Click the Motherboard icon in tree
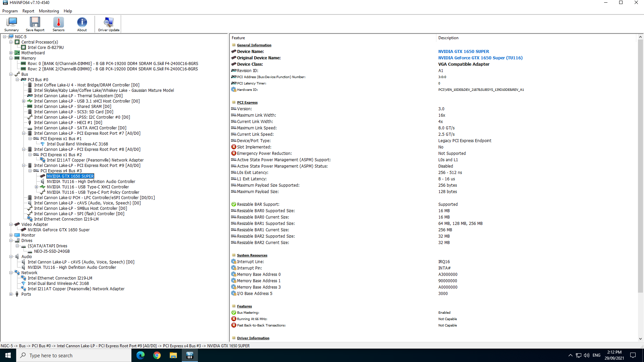This screenshot has width=644, height=362. pyautogui.click(x=17, y=53)
